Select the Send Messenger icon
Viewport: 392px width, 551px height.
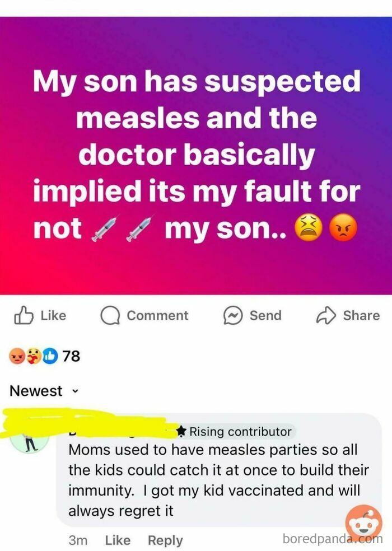[x=234, y=315]
